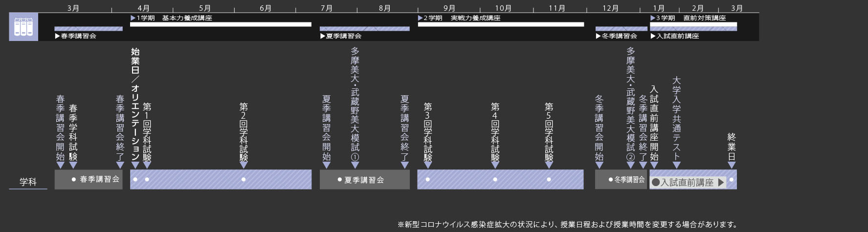The width and height of the screenshot is (868, 232).
Task: Click the 11月 month label
Action: (x=557, y=8)
